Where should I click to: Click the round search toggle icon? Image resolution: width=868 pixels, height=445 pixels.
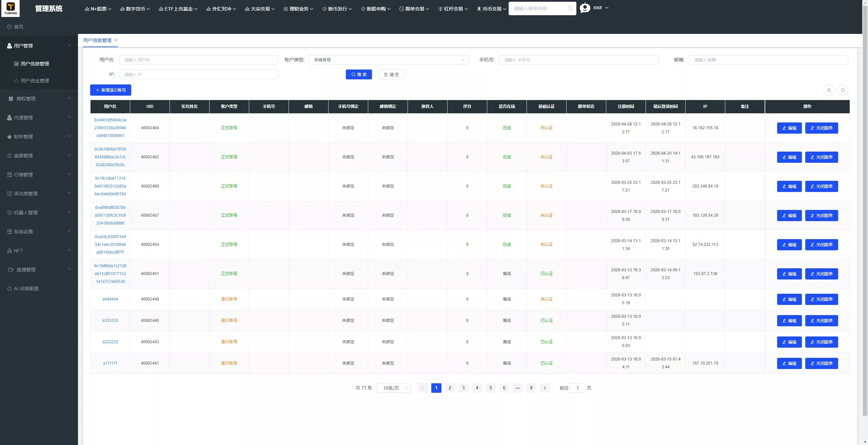(843, 90)
